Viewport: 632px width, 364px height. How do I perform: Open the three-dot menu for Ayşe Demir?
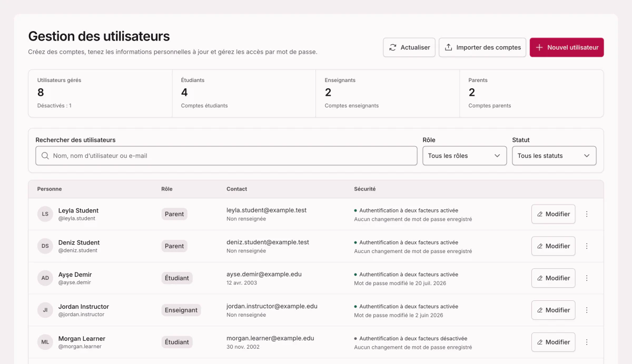pyautogui.click(x=587, y=278)
